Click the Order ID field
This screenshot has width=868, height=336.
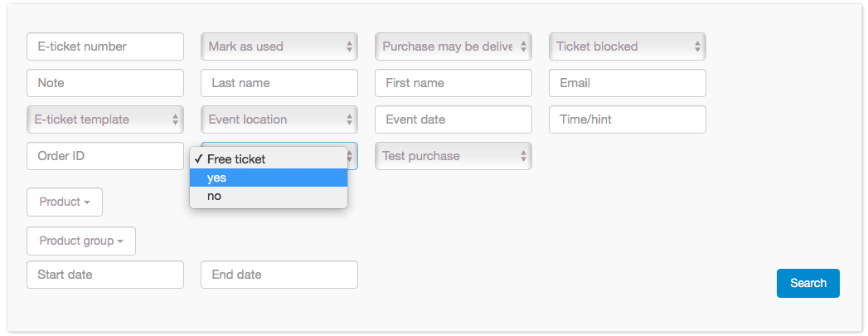pos(105,156)
